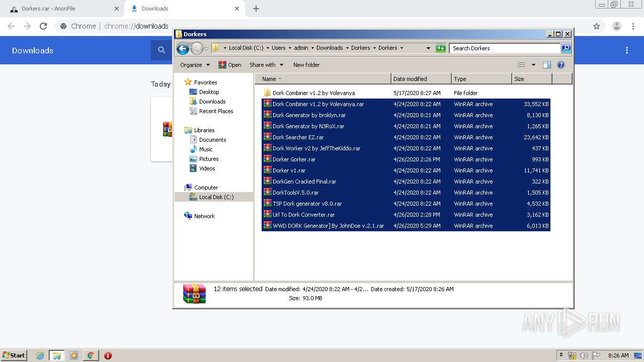
Task: Select Favorites in navigation pane
Action: pyautogui.click(x=200, y=82)
